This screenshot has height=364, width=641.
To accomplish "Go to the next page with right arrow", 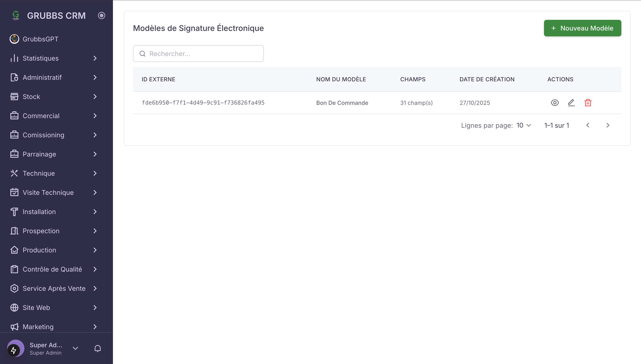I will tap(608, 125).
